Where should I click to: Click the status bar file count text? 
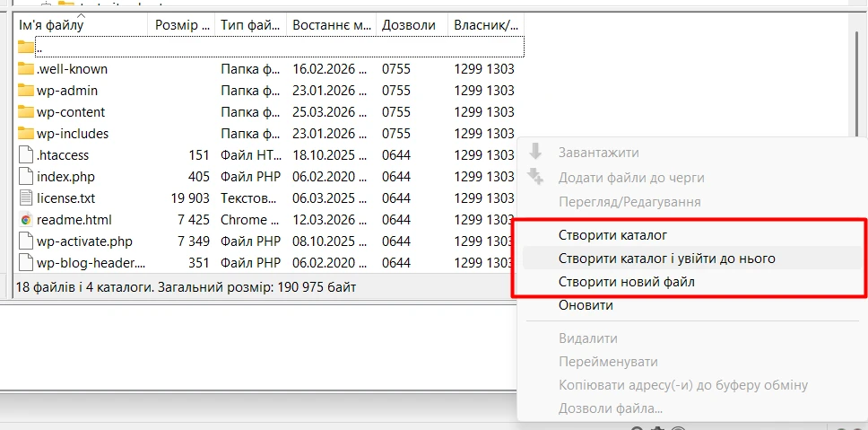(x=186, y=287)
